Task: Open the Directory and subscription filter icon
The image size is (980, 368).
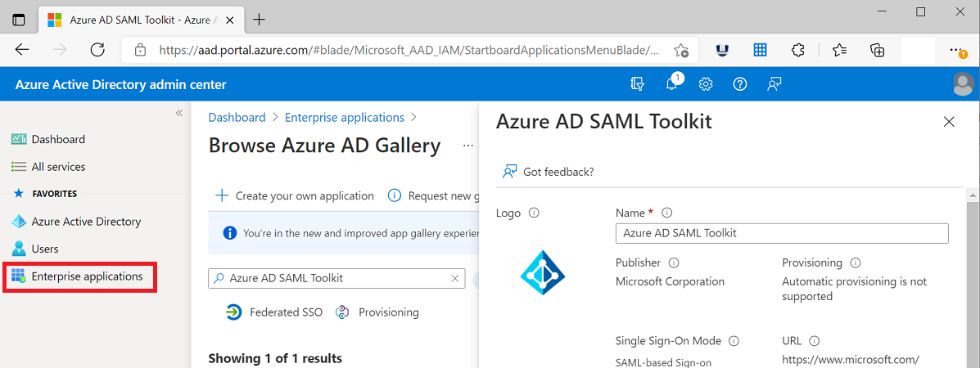Action: [x=637, y=83]
